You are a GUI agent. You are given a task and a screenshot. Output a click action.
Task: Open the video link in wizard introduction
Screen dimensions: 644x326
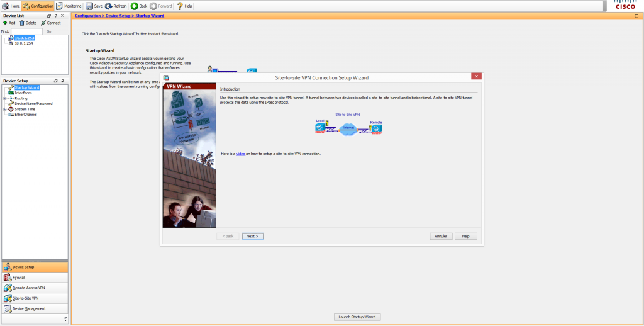pyautogui.click(x=241, y=154)
